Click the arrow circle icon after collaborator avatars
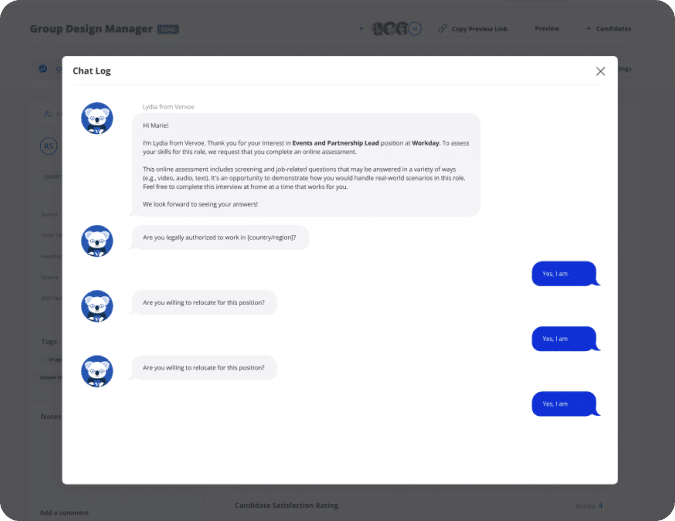 pyautogui.click(x=415, y=29)
